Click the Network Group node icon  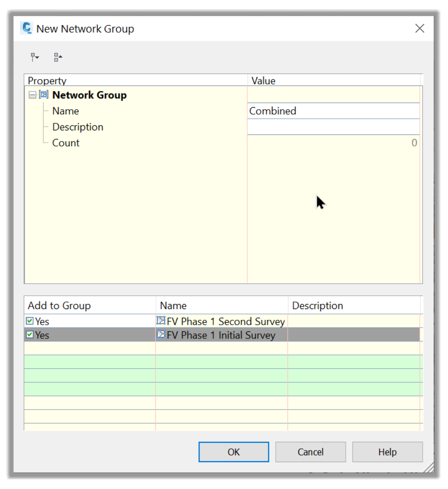[44, 94]
